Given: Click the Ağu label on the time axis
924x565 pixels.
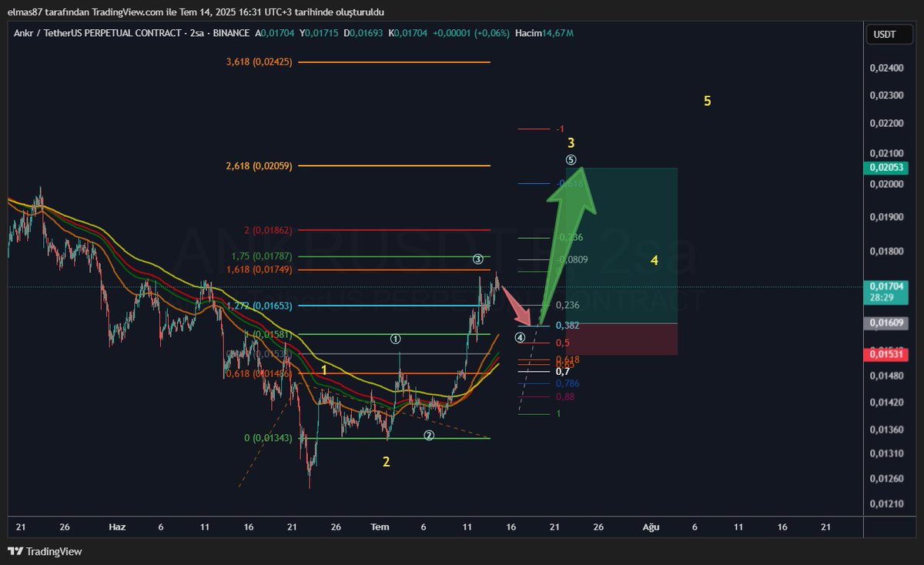Looking at the screenshot, I should pos(651,527).
